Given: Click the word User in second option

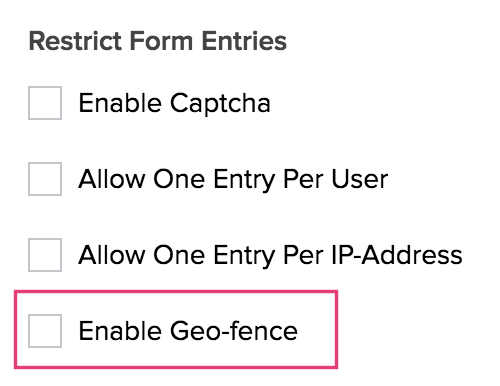Looking at the screenshot, I should tap(360, 179).
